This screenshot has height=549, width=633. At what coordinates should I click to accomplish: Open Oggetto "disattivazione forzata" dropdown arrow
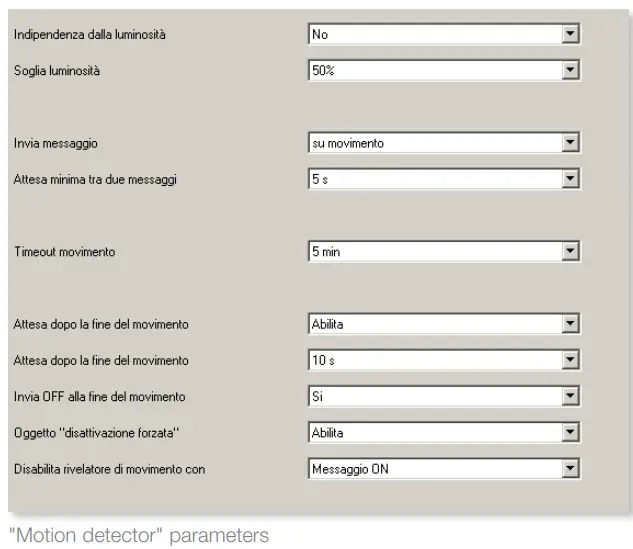point(570,432)
